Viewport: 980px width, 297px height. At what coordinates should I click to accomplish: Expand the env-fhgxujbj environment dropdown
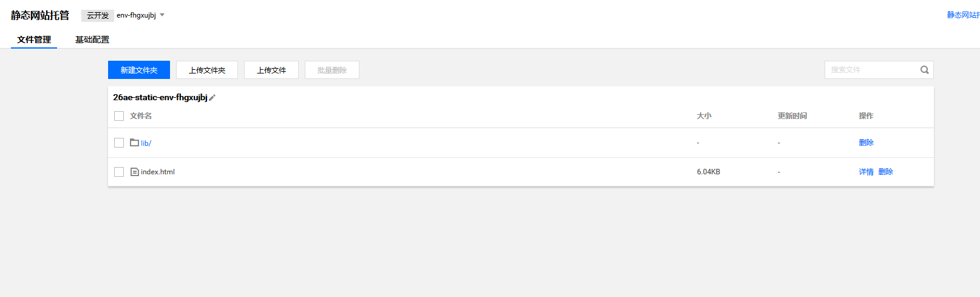(x=140, y=15)
